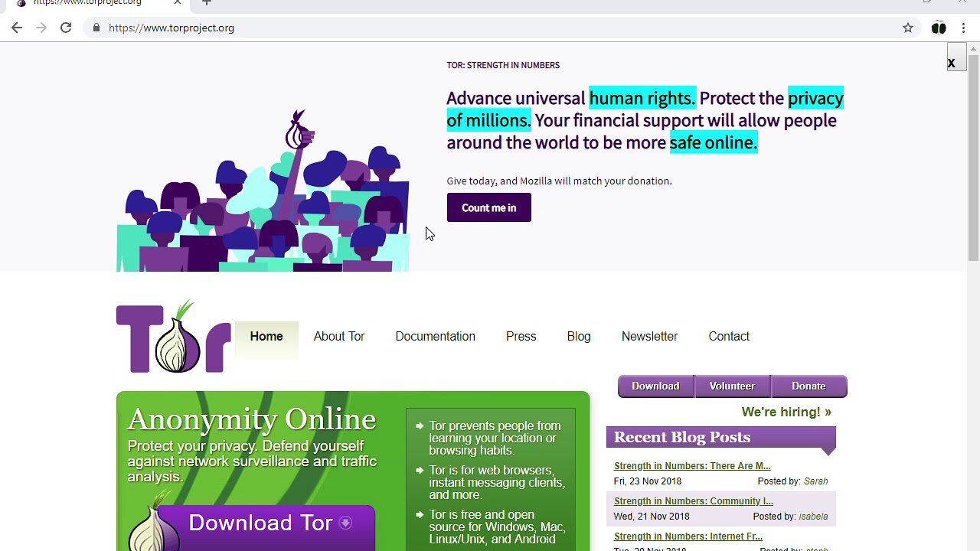Open a new tab with plus icon
This screenshot has height=551, width=980.
[x=207, y=2]
